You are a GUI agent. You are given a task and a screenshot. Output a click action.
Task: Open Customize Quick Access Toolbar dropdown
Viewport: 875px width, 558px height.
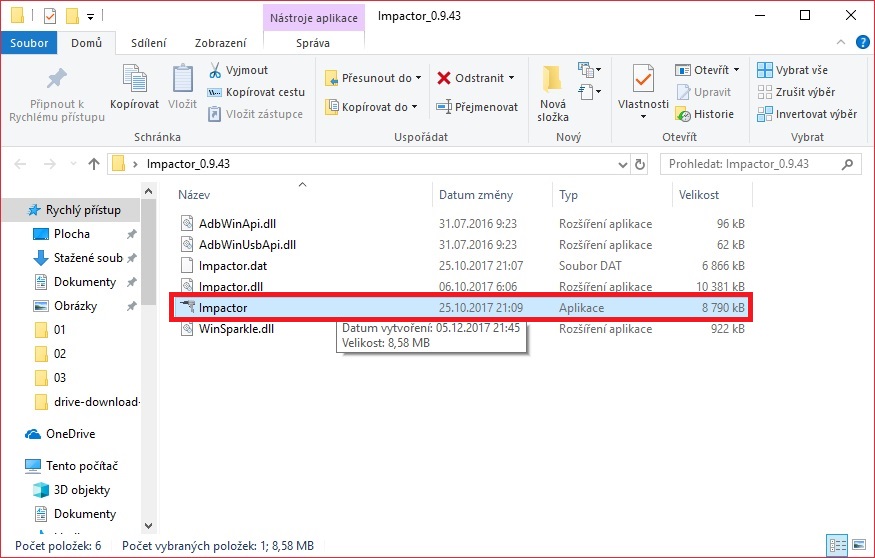pos(90,17)
